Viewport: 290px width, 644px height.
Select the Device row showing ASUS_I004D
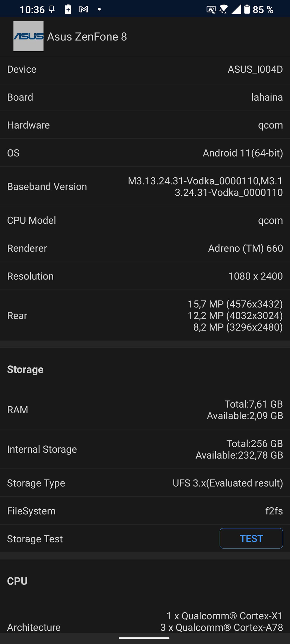coord(145,69)
